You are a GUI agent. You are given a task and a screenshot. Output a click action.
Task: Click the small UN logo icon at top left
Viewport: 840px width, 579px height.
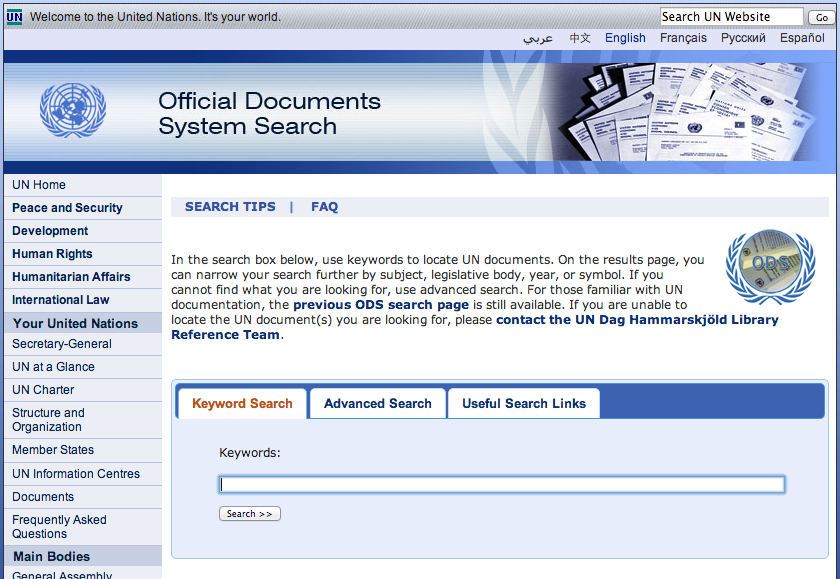(x=14, y=17)
